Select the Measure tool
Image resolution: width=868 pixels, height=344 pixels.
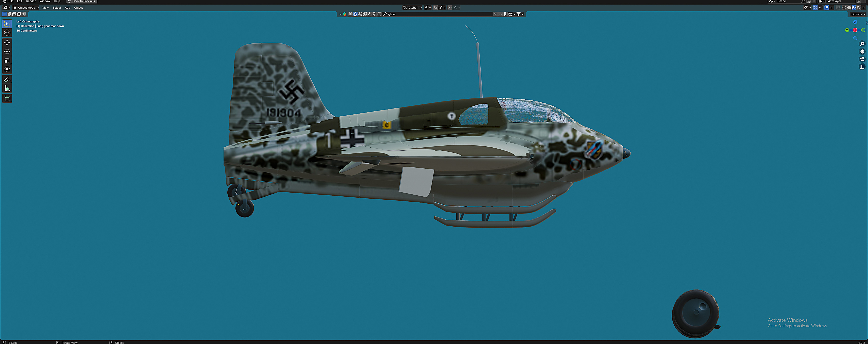[7, 88]
